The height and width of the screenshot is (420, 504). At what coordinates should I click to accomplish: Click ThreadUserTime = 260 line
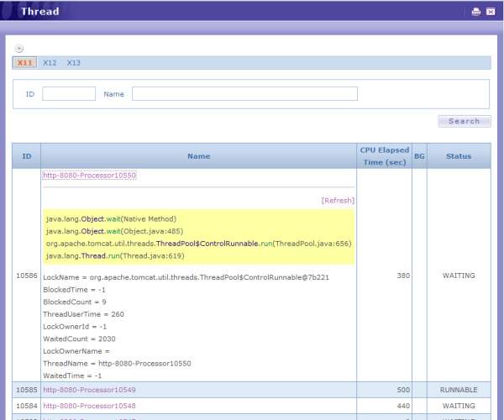click(x=83, y=314)
